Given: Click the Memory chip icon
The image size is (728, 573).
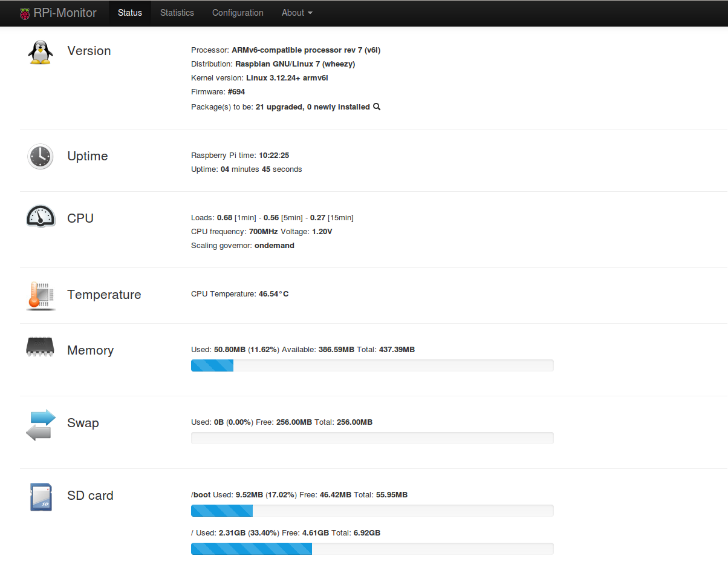Looking at the screenshot, I should pyautogui.click(x=41, y=347).
